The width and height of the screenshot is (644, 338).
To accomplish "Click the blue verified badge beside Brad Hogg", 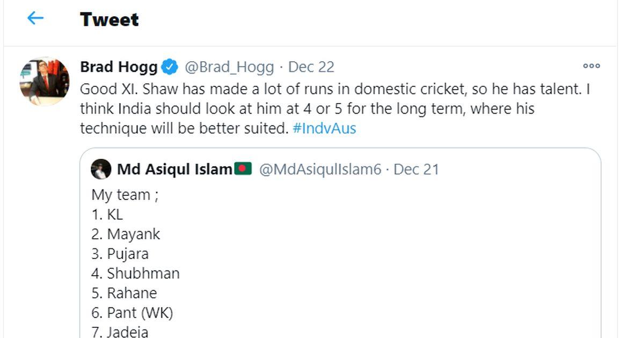I will (x=170, y=67).
